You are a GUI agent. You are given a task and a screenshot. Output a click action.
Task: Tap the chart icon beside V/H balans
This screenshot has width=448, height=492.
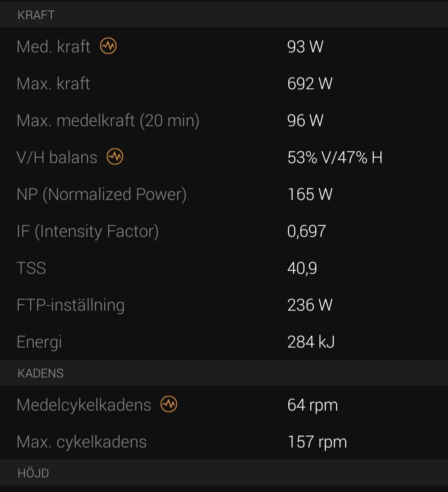coord(115,157)
